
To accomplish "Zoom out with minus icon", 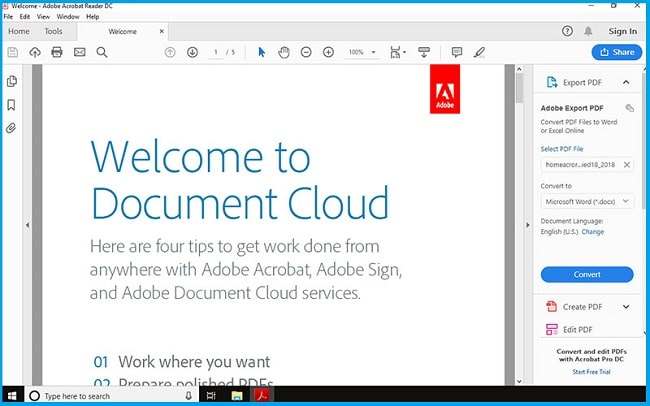I will [306, 52].
